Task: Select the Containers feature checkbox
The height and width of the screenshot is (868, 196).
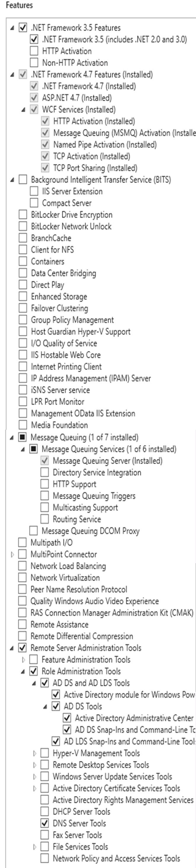Action: (x=23, y=261)
